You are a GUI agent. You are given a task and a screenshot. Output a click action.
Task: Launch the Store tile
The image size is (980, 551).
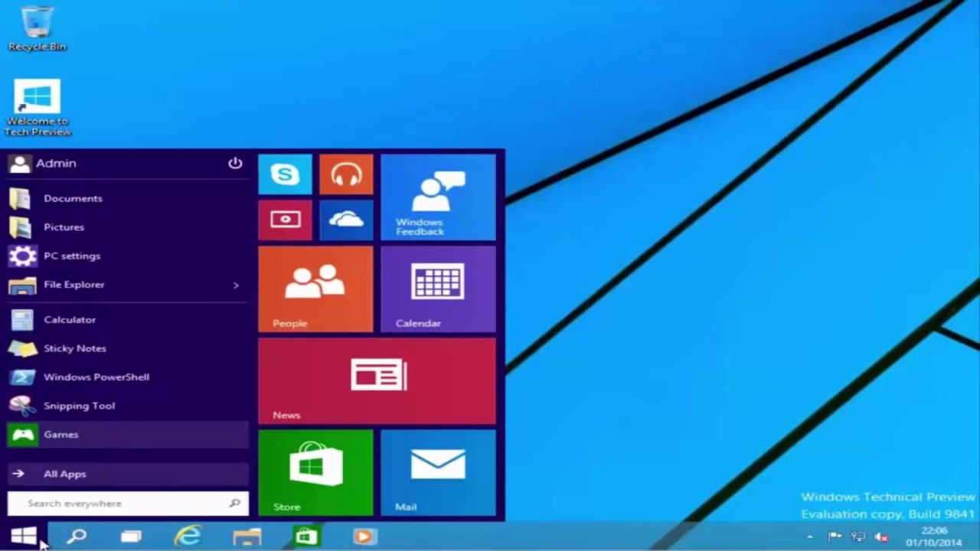pos(315,472)
